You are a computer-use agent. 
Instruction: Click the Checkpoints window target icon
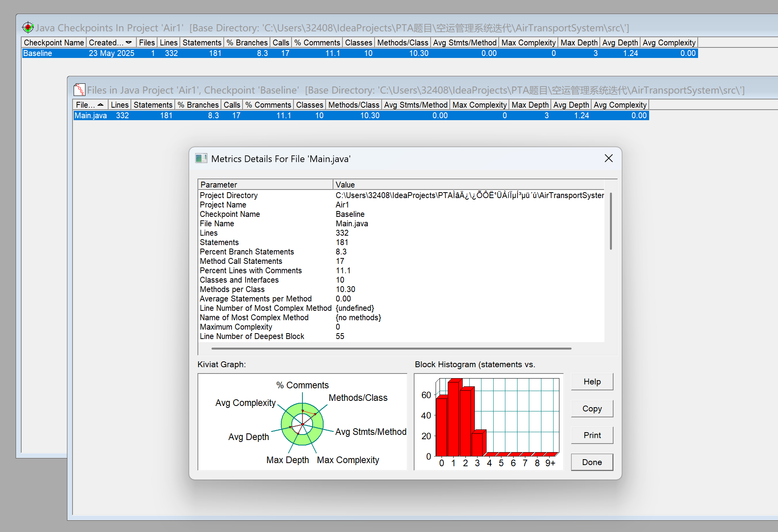[x=28, y=27]
